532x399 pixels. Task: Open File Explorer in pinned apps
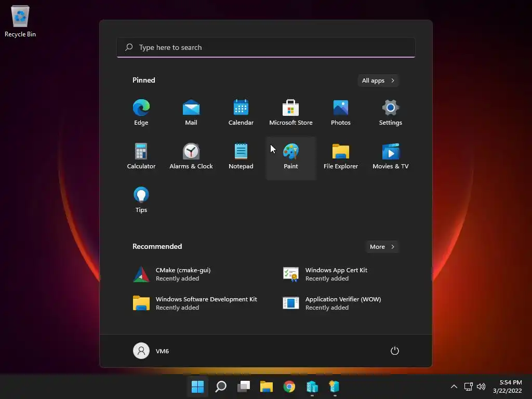pyautogui.click(x=341, y=156)
